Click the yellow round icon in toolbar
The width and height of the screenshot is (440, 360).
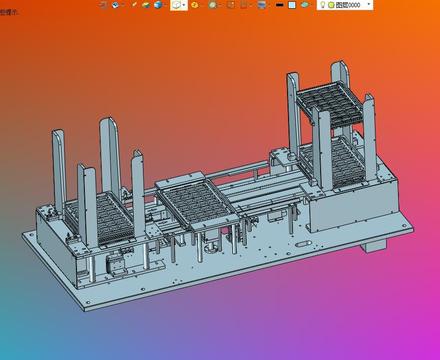pos(195,5)
